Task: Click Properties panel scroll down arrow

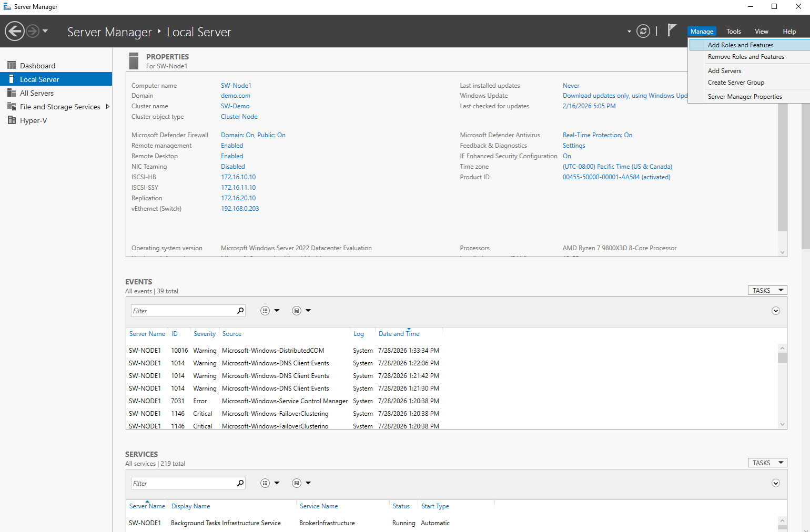Action: pyautogui.click(x=783, y=252)
